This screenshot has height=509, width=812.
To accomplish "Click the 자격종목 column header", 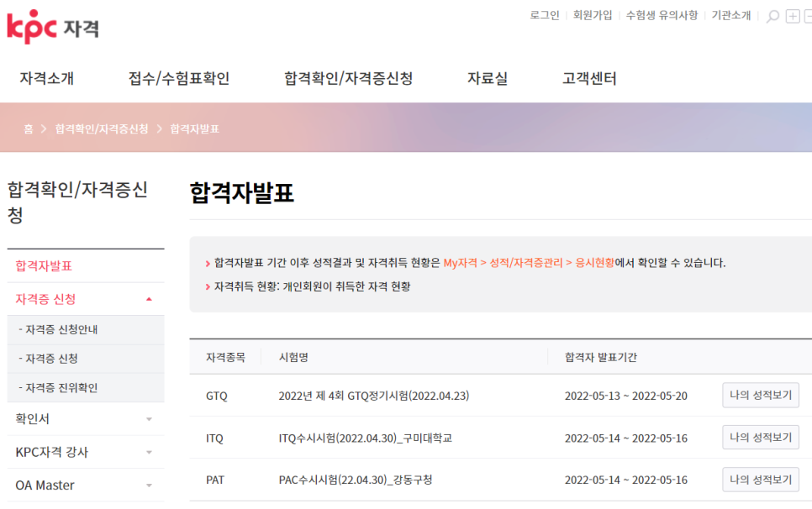I will (x=225, y=358).
